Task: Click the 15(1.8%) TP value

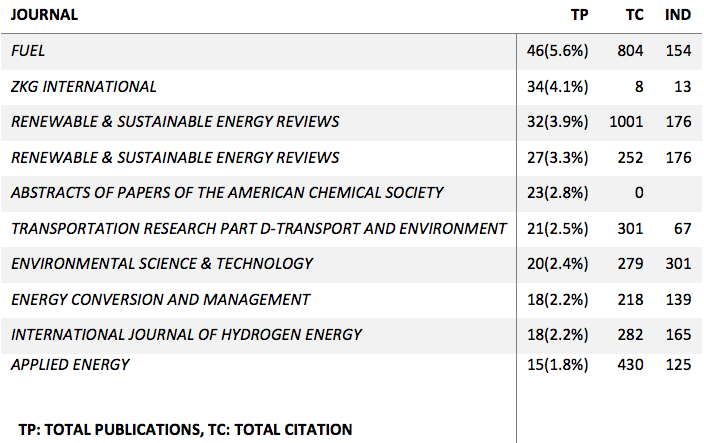Action: pos(557,364)
